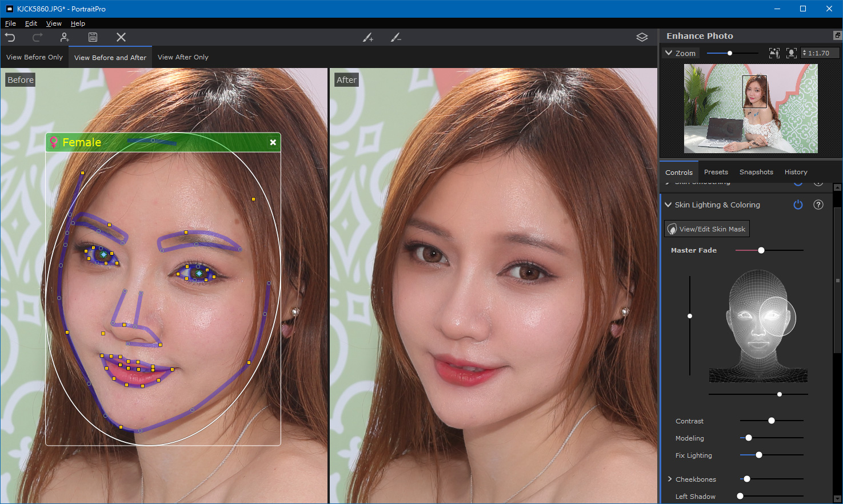Image resolution: width=843 pixels, height=504 pixels.
Task: Click the Zoom slider handle
Action: pyautogui.click(x=730, y=53)
